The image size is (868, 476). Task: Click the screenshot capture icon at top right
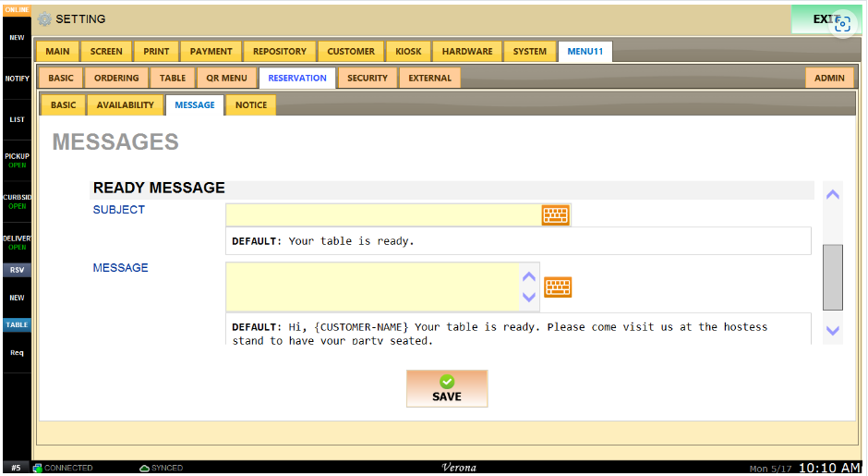(x=841, y=23)
